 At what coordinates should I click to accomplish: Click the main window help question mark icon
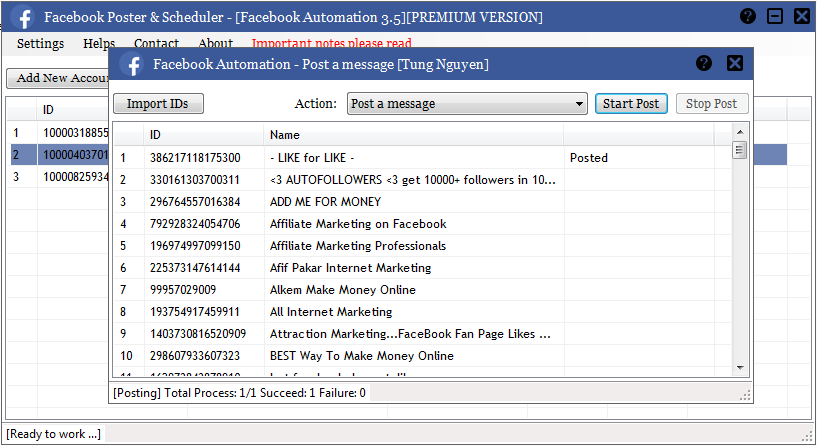coord(748,17)
